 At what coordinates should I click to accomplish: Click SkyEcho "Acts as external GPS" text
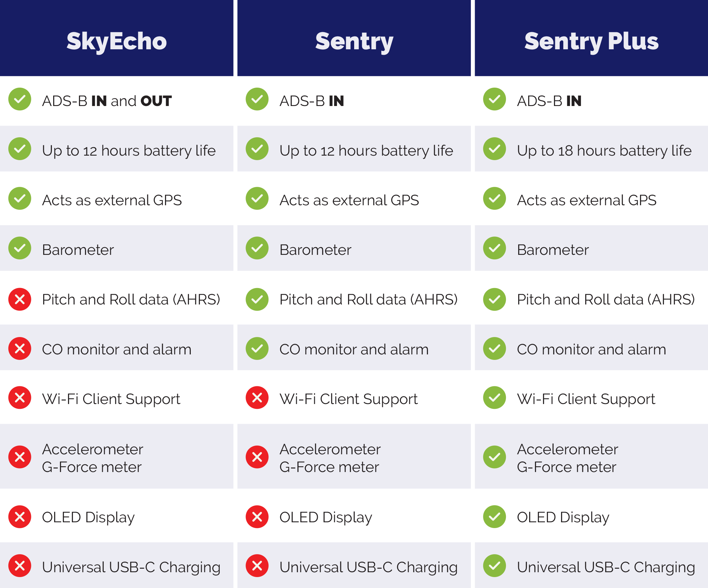(112, 200)
